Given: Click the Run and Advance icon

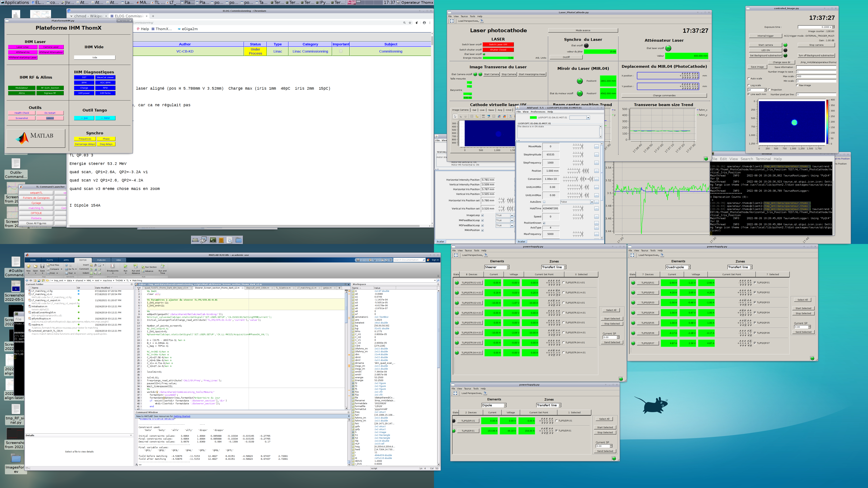Looking at the screenshot, I should pos(135,266).
